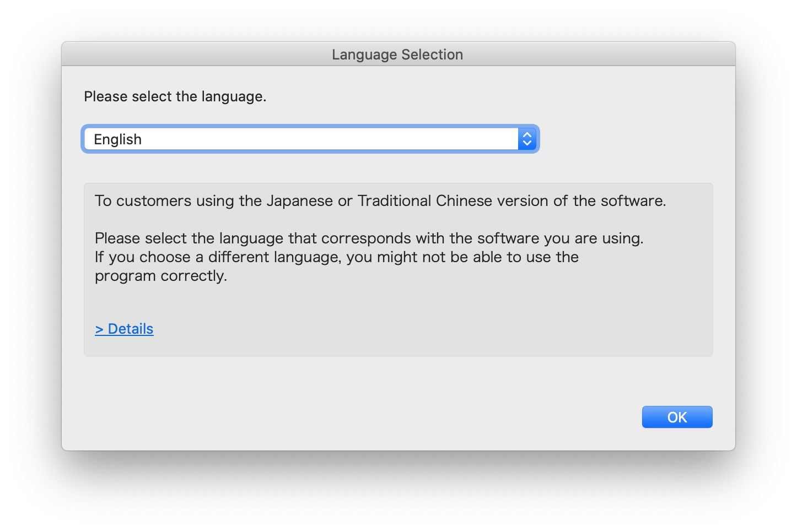Image resolution: width=797 pixels, height=532 pixels.
Task: Click the 'Please select the language' label
Action: pyautogui.click(x=175, y=96)
